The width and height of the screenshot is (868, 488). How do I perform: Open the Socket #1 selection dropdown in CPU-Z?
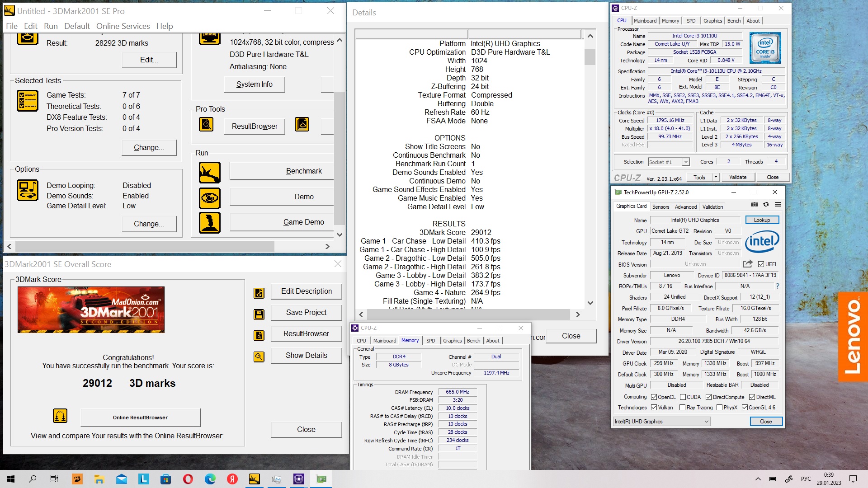point(669,162)
